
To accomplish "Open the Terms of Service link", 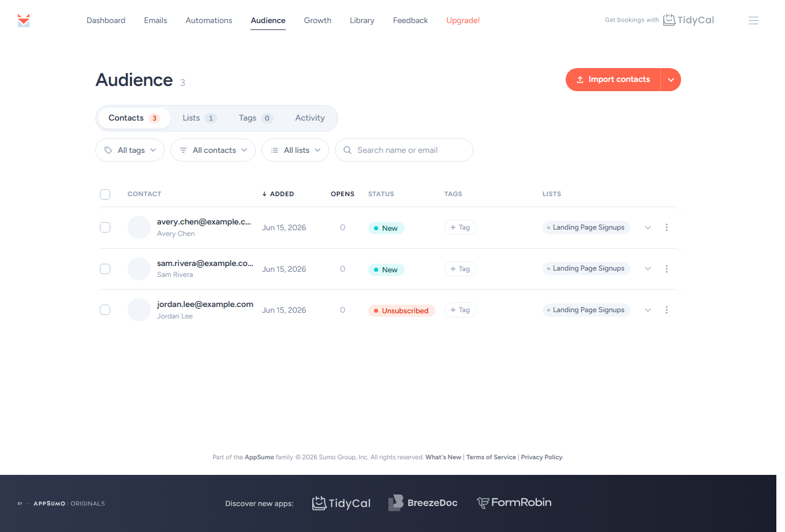I will [x=491, y=457].
